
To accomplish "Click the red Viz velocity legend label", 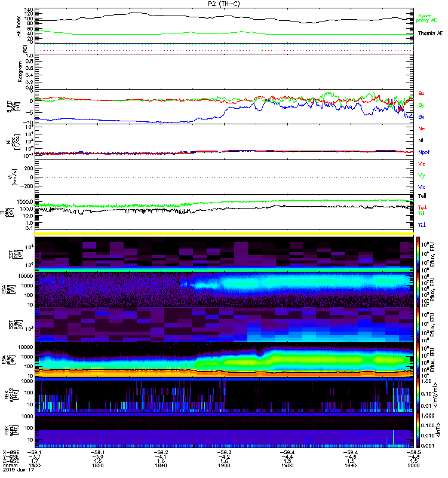I will pyautogui.click(x=422, y=164).
